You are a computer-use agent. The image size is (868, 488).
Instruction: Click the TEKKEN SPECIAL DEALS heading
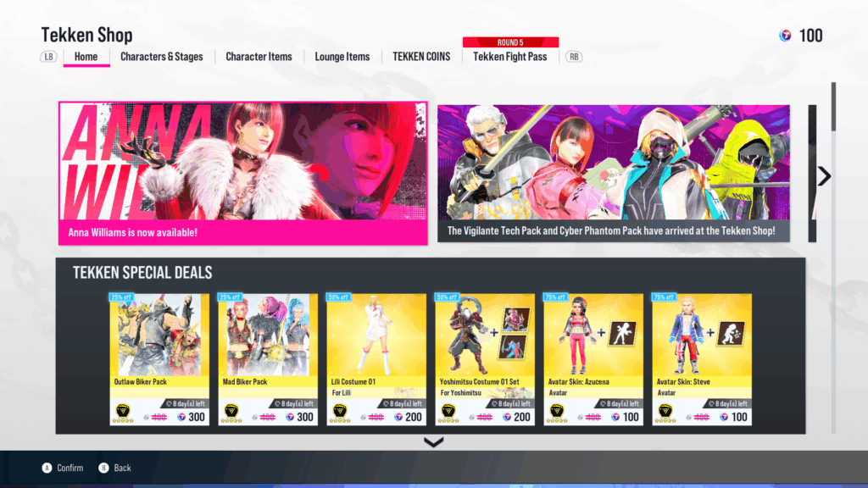142,273
